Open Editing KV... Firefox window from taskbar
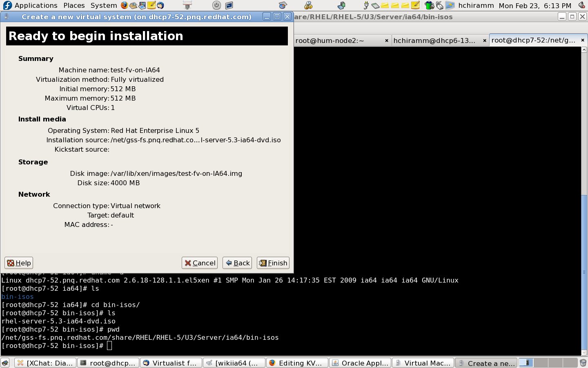 297,363
